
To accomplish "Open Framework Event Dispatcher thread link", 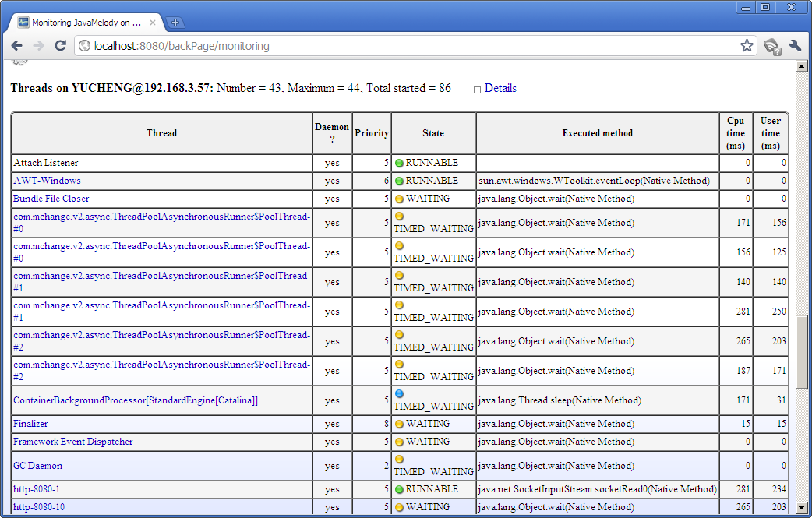I will click(73, 442).
